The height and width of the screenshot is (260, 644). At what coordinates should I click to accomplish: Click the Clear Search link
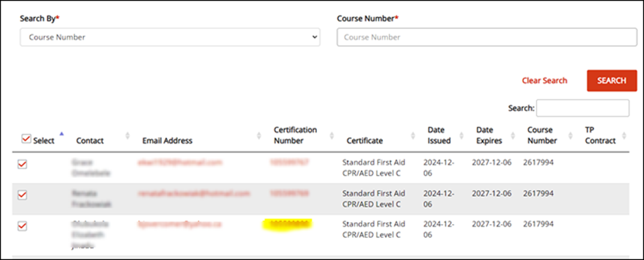544,80
